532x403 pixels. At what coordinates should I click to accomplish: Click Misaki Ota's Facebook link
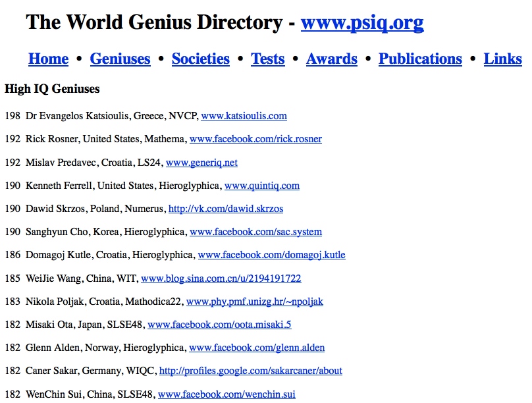(219, 325)
